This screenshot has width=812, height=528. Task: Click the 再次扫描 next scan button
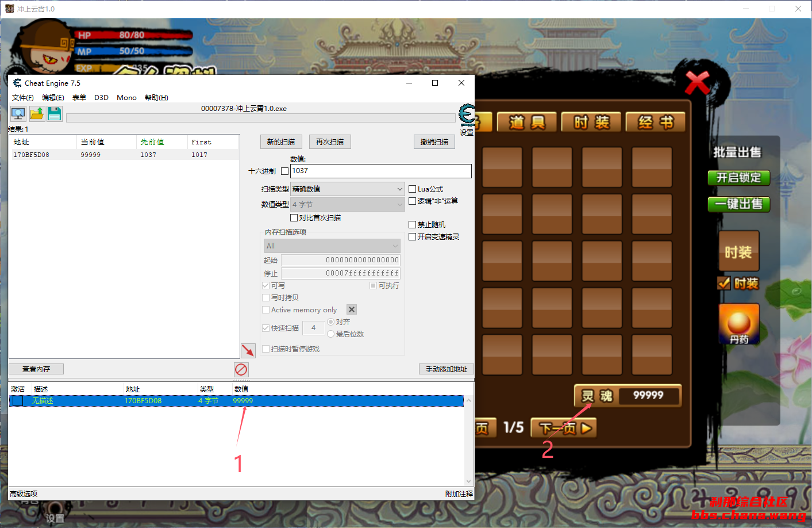330,142
